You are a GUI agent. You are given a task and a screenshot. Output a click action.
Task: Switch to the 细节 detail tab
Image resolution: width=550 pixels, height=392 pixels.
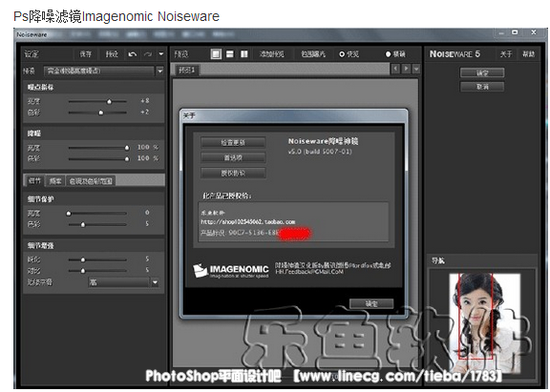point(34,181)
